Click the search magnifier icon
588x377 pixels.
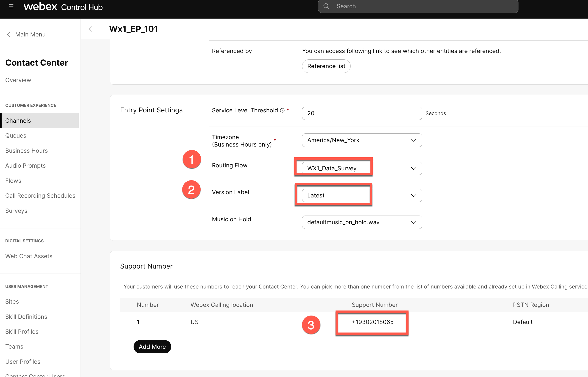[x=327, y=6]
